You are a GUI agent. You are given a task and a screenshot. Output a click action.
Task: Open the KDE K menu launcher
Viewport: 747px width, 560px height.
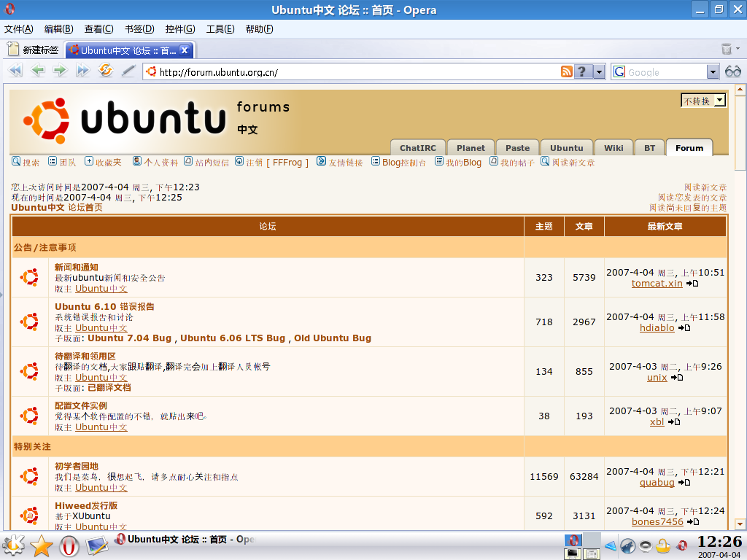tap(13, 545)
